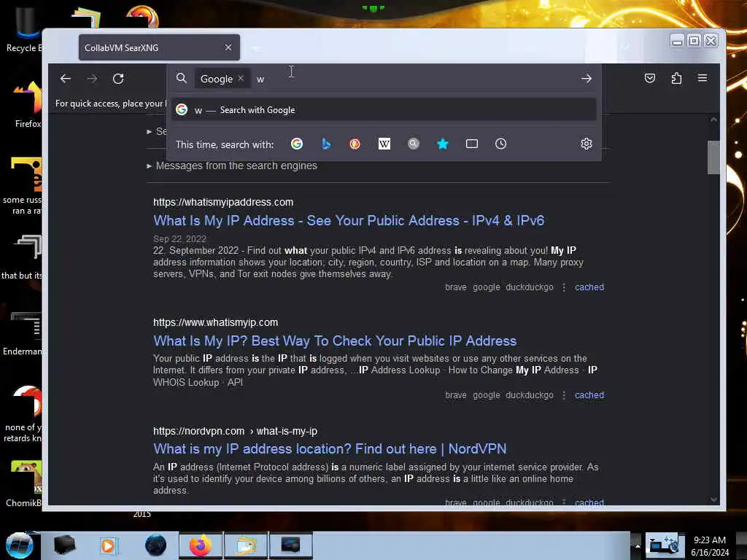The image size is (747, 560).
Task: Search this time with Google icon
Action: click(x=297, y=144)
